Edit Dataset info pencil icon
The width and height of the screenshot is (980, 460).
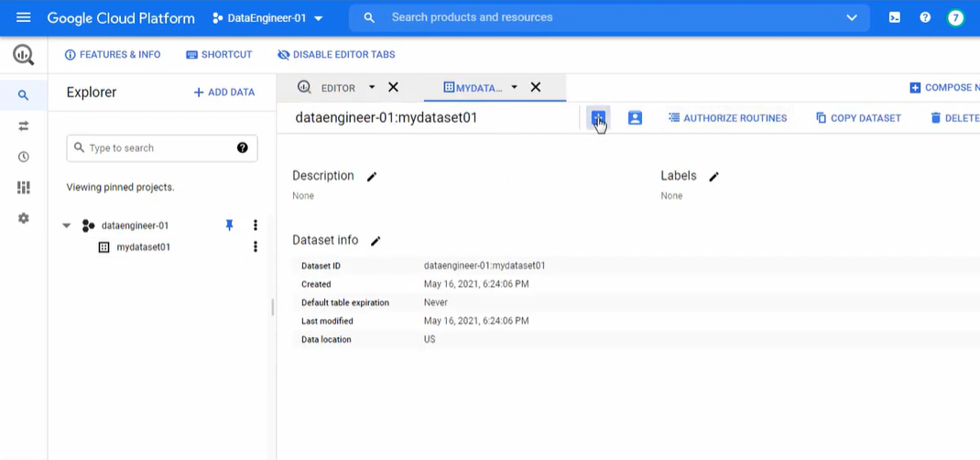[x=376, y=241]
